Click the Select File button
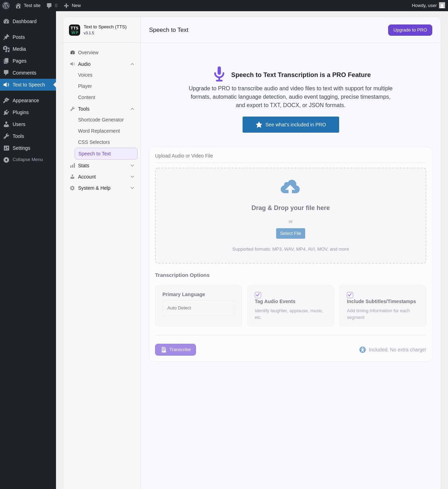This screenshot has height=489, width=448. click(x=290, y=233)
